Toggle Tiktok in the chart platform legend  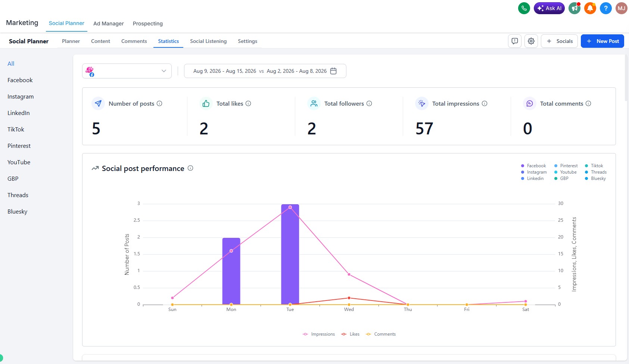pyautogui.click(x=594, y=166)
